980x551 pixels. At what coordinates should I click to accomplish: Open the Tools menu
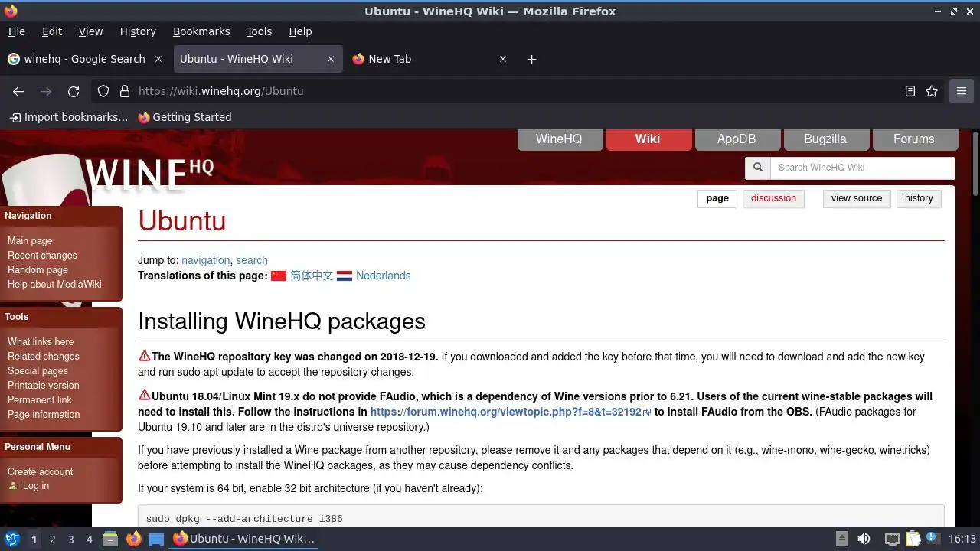(260, 31)
